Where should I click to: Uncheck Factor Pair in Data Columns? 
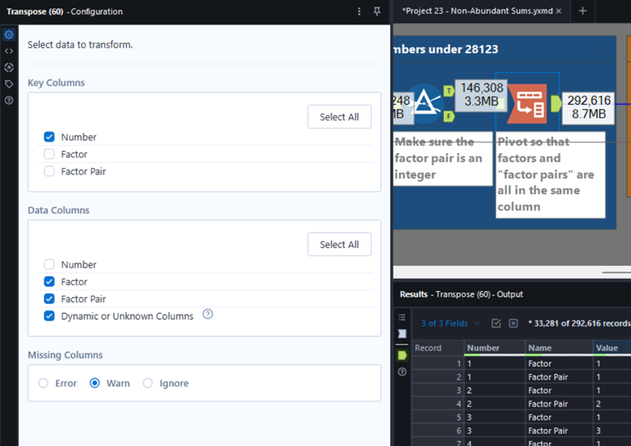point(49,299)
